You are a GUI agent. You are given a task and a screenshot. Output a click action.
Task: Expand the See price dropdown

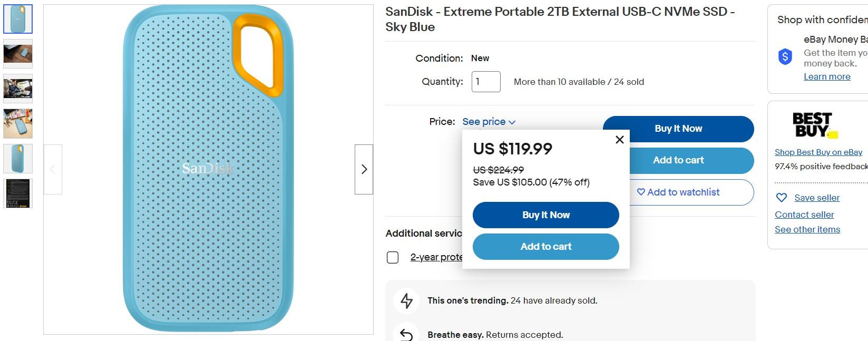pyautogui.click(x=489, y=122)
